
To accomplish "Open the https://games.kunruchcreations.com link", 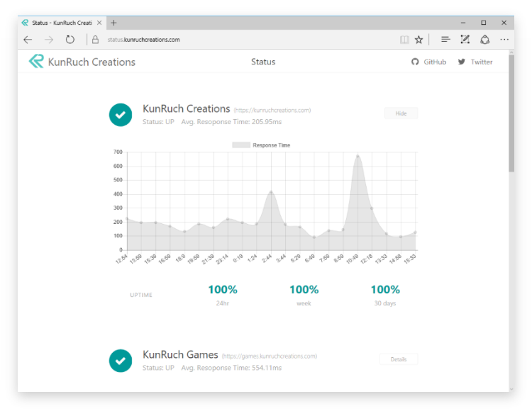I will [x=270, y=356].
